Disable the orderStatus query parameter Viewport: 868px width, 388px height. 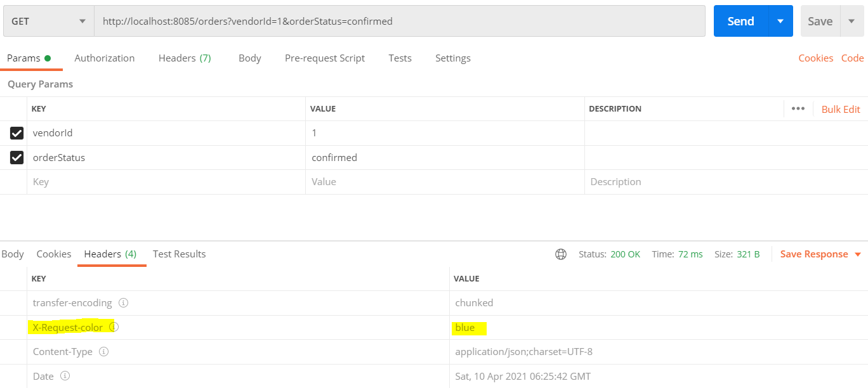(16, 157)
